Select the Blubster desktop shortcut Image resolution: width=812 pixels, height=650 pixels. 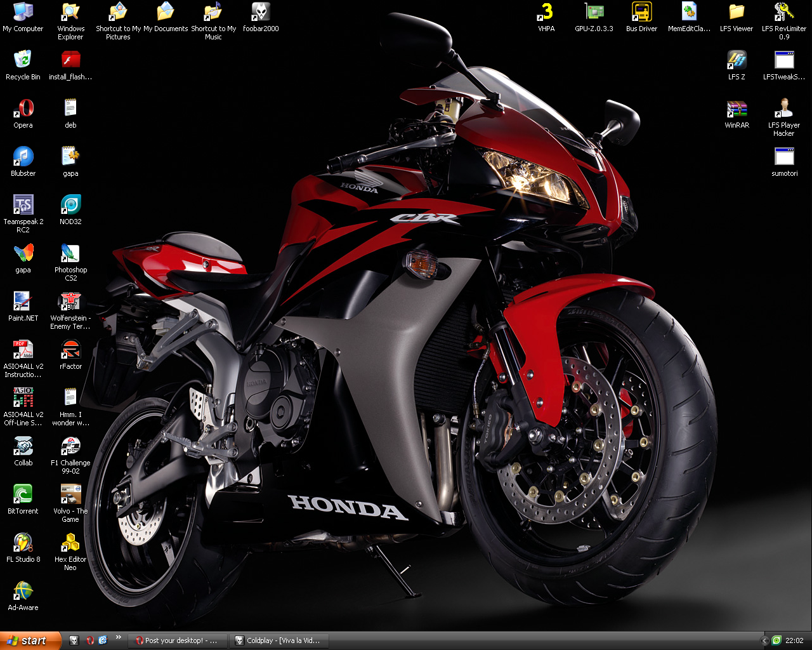(23, 162)
